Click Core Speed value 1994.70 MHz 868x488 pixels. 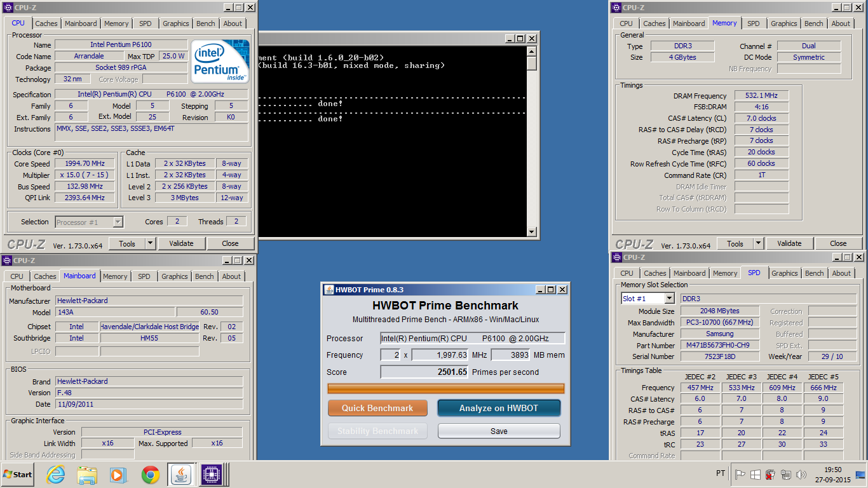(85, 163)
